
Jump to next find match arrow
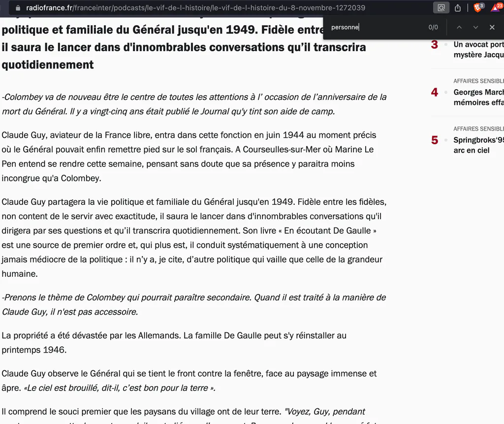[476, 28]
